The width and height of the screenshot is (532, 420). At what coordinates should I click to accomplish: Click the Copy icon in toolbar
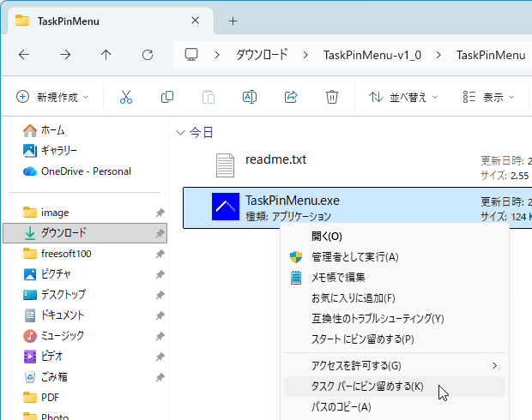167,98
